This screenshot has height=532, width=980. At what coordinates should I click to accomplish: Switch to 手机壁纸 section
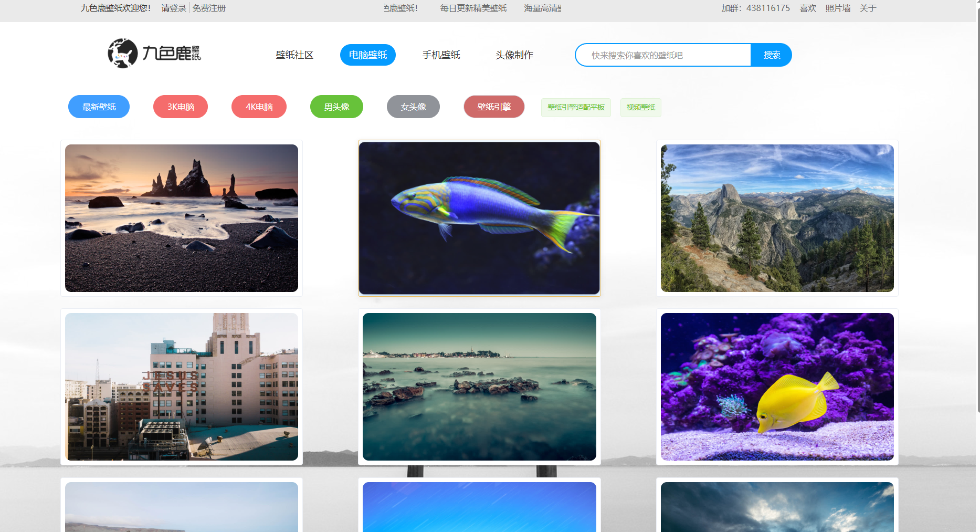tap(441, 55)
